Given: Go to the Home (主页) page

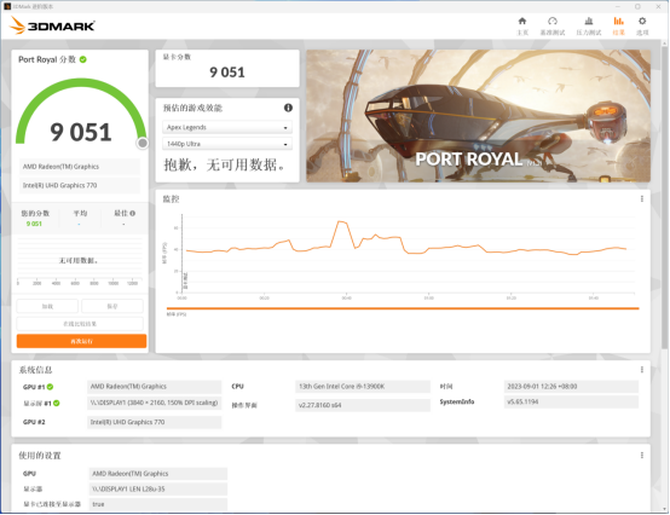Looking at the screenshot, I should pyautogui.click(x=522, y=26).
